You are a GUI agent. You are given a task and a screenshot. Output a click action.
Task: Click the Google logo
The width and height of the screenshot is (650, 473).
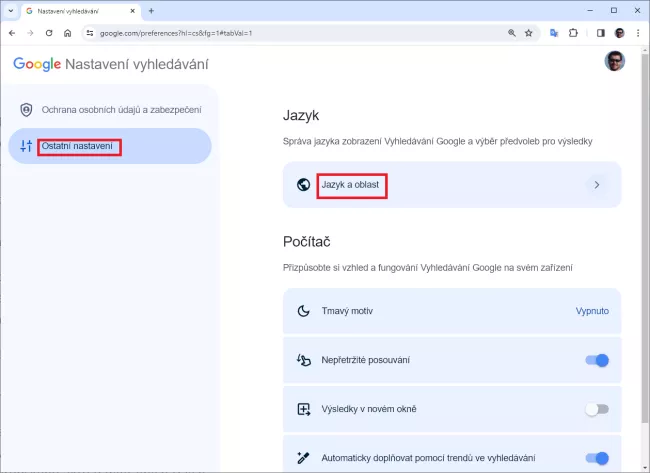(x=37, y=64)
